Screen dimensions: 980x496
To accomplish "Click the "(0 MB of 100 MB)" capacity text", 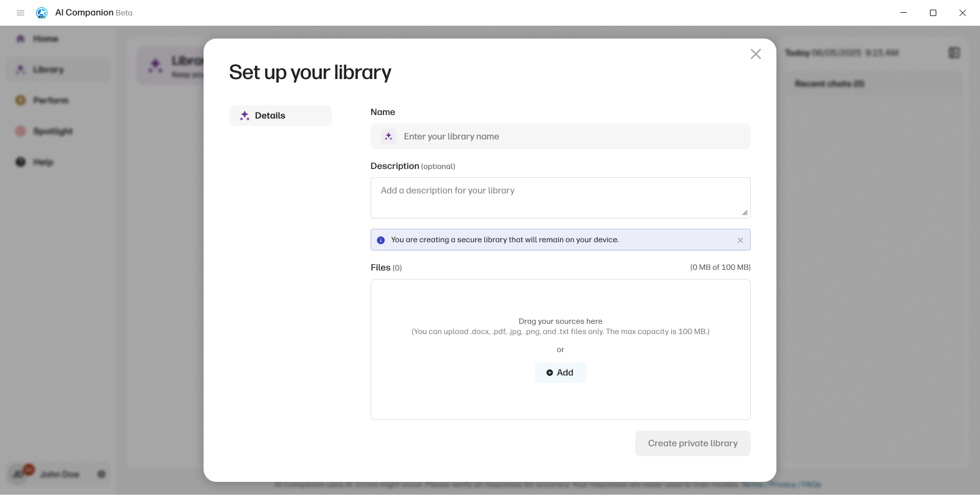I will click(x=721, y=267).
